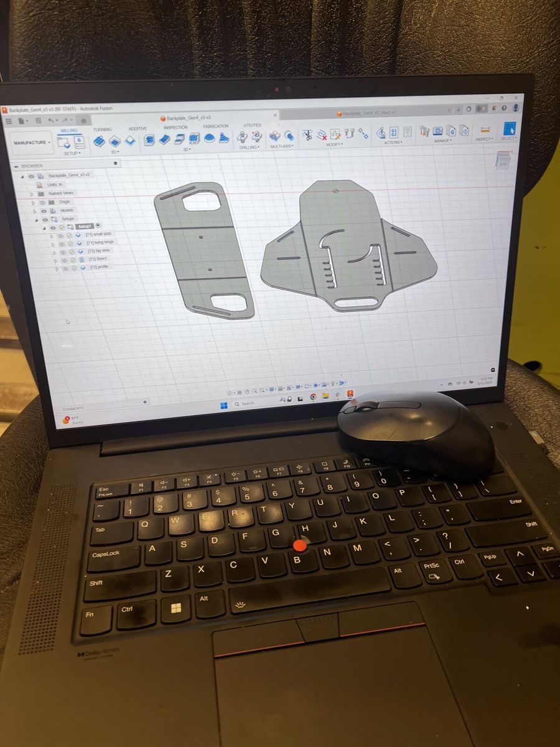Activate the Setup1 radio button
This screenshot has height=747, width=560.
(x=98, y=226)
